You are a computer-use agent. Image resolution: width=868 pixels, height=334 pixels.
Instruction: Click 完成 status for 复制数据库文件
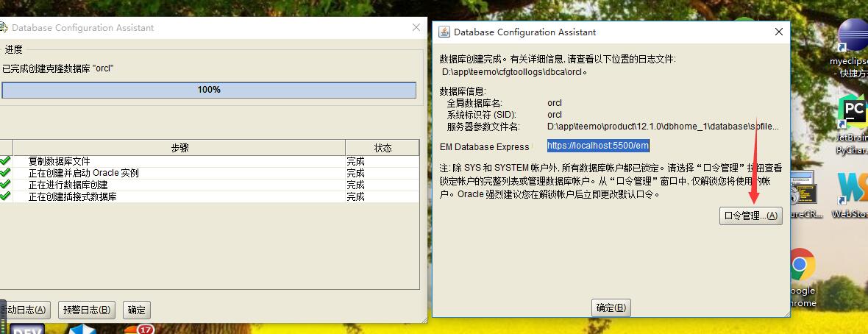(x=355, y=161)
